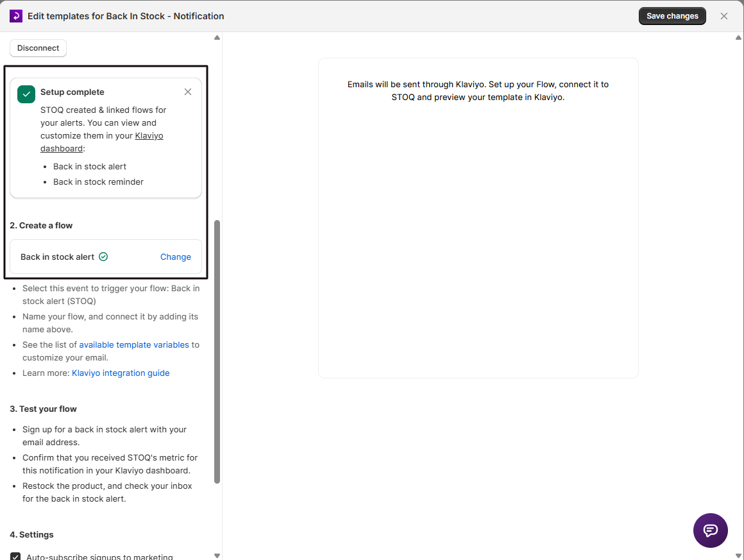Click the STOQ app logo icon

point(16,16)
